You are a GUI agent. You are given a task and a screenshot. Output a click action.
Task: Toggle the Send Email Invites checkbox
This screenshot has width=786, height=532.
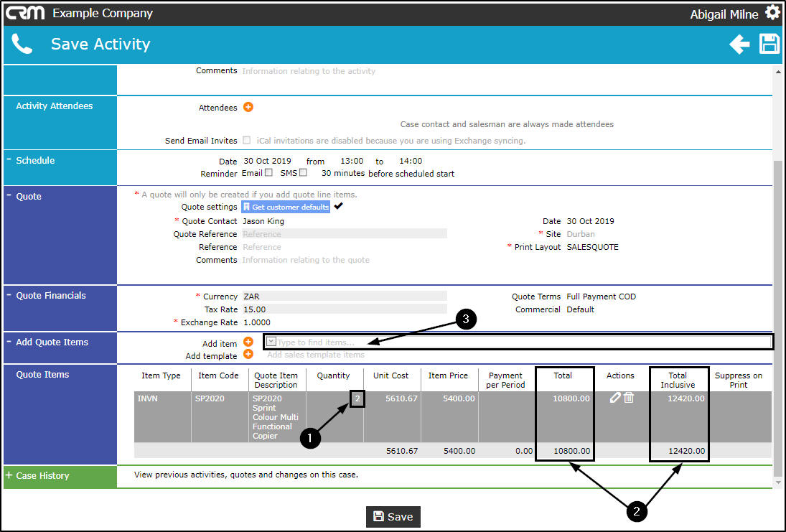click(247, 140)
